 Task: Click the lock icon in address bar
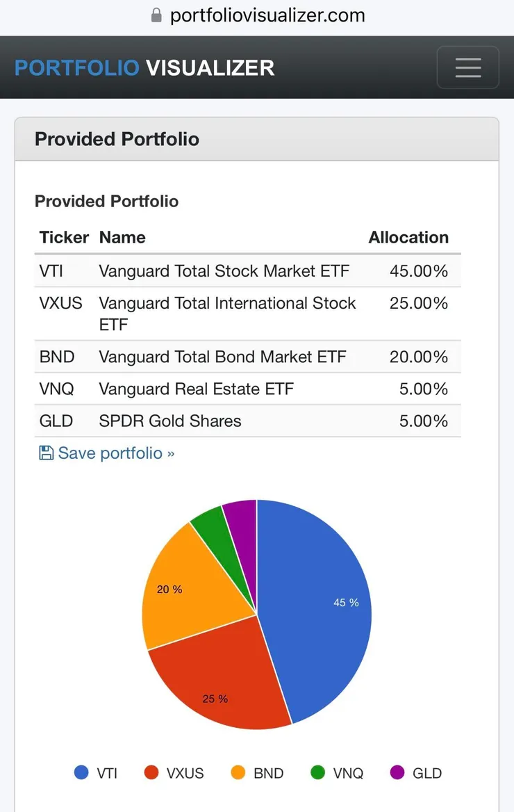tap(156, 15)
